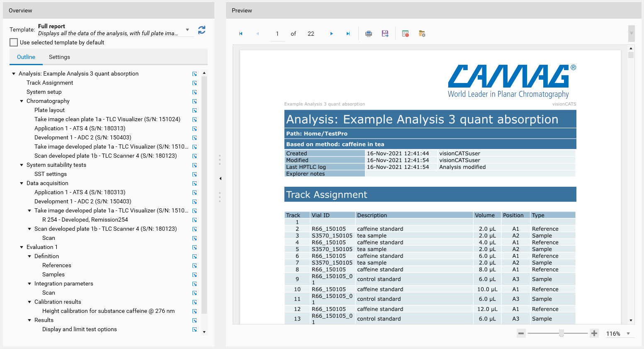Click the folder with gear icon
Viewport: 644px width, 349px height.
422,34
